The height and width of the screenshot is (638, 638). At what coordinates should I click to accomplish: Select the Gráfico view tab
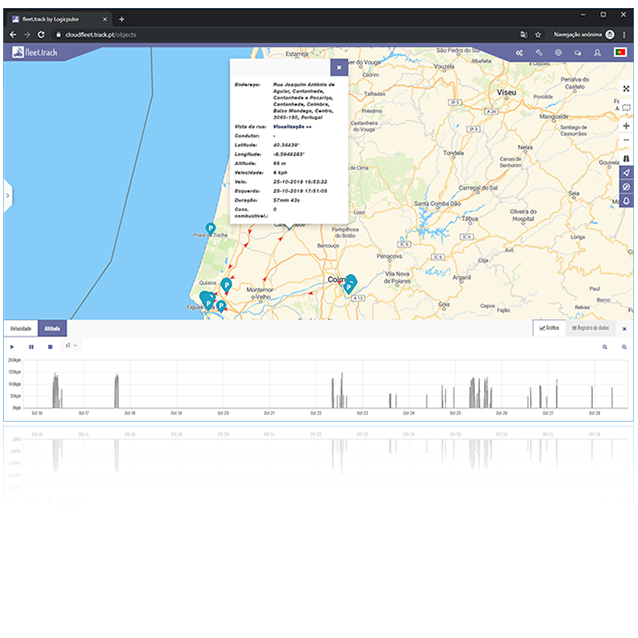(549, 328)
